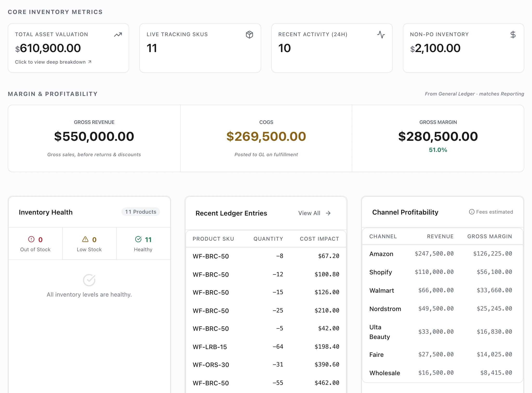The image size is (532, 393).
Task: Click the activity pulse icon on Recent Activity card
Action: (x=381, y=35)
